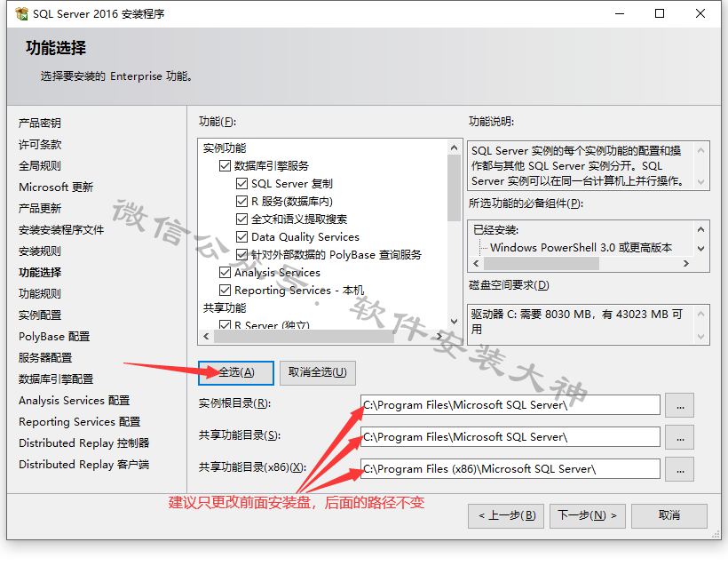Select Reporting Services 配置 step
728x574 pixels.
click(79, 422)
